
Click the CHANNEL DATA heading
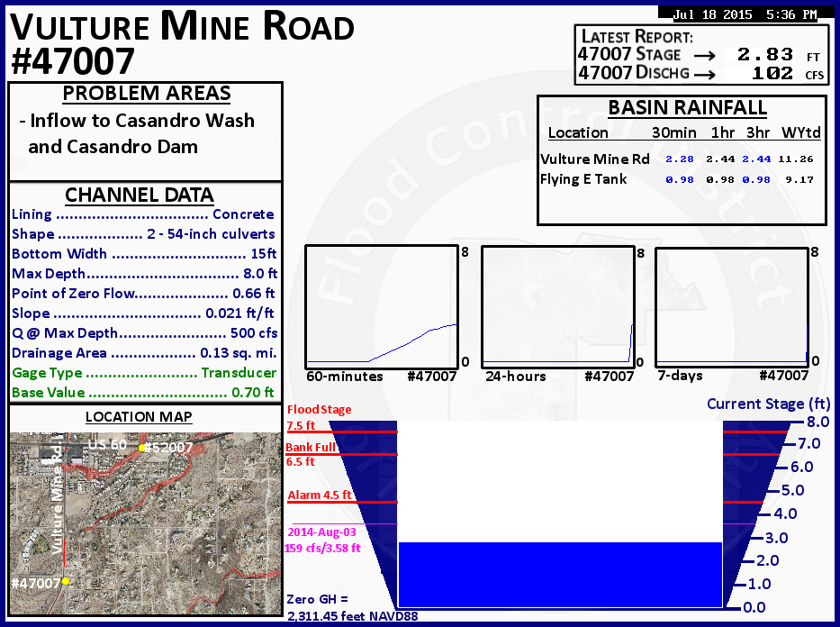(x=140, y=195)
